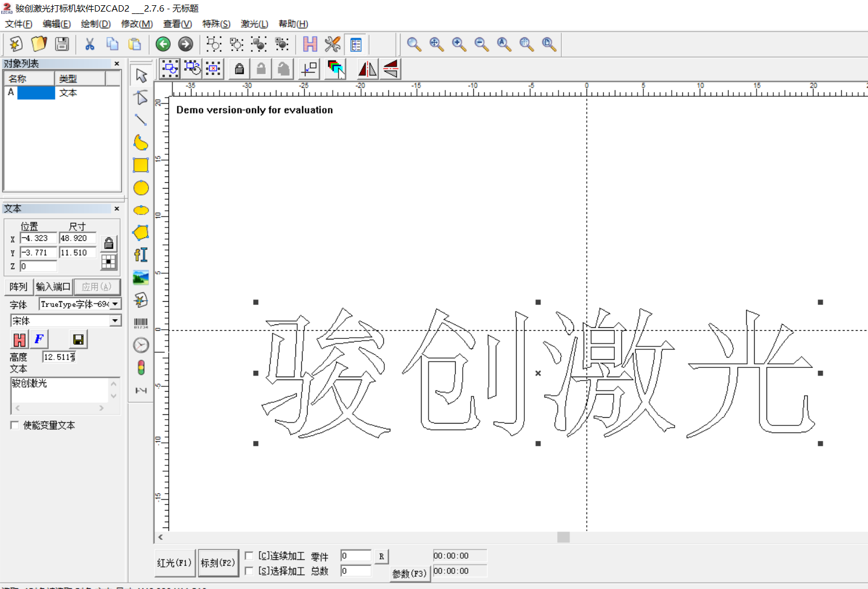The height and width of the screenshot is (589, 868).
Task: Click the plain magnifier zoom tool
Action: tap(414, 44)
